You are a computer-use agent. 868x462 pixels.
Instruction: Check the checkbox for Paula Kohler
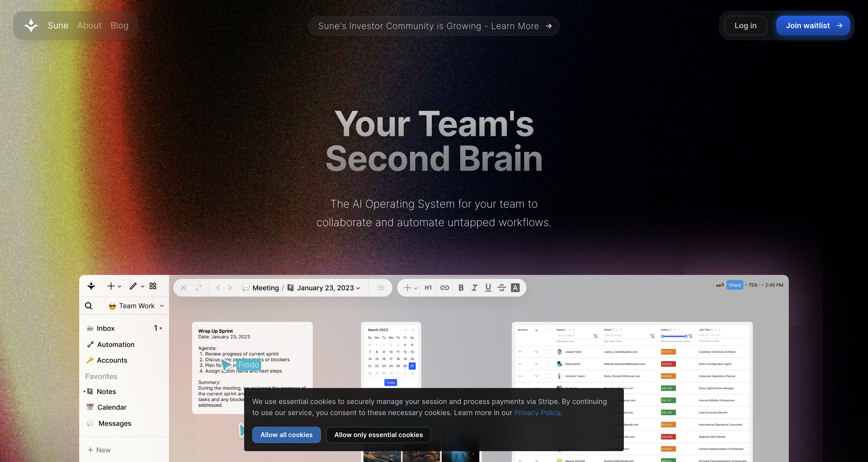click(x=548, y=364)
